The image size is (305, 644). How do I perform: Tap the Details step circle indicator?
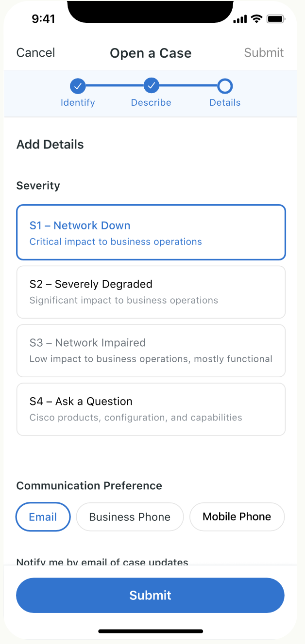click(225, 86)
